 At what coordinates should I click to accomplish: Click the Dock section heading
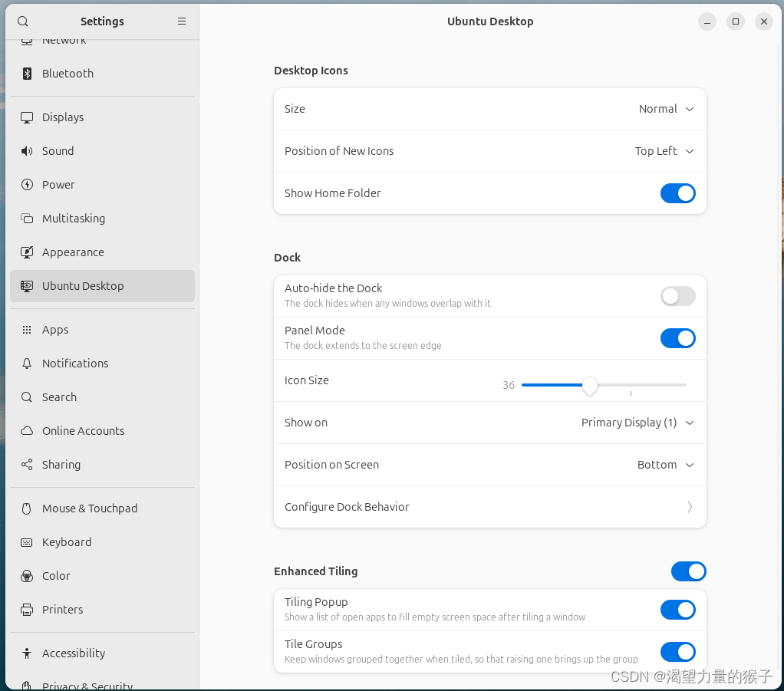coord(288,258)
